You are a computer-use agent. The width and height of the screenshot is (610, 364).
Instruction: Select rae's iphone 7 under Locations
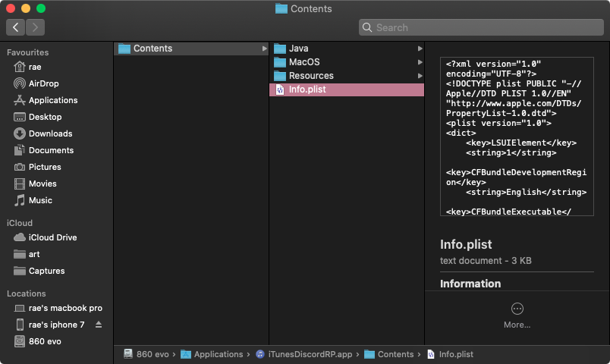pos(49,325)
